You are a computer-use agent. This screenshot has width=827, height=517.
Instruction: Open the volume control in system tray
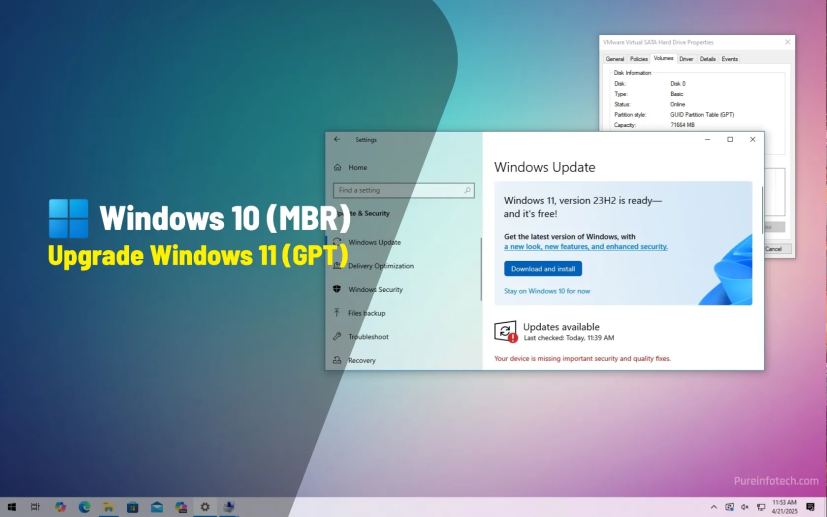745,507
